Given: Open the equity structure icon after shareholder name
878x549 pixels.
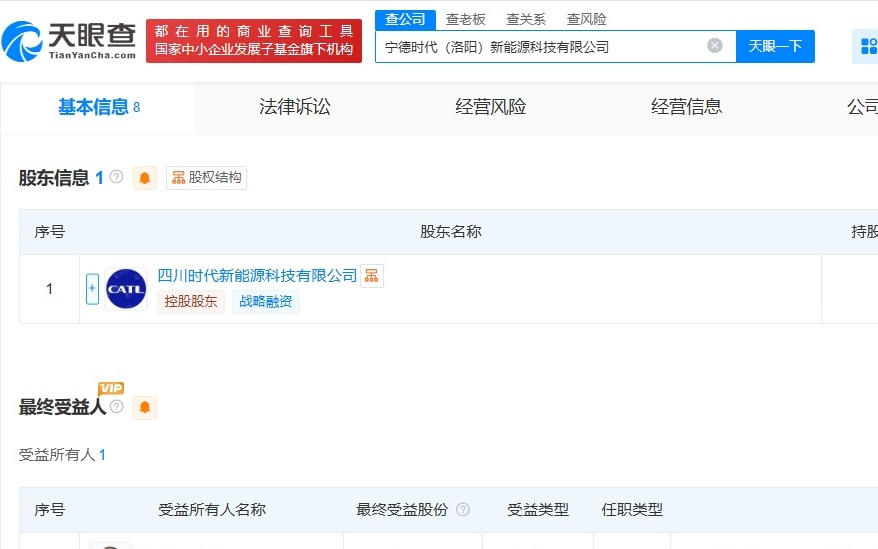Looking at the screenshot, I should (x=371, y=276).
